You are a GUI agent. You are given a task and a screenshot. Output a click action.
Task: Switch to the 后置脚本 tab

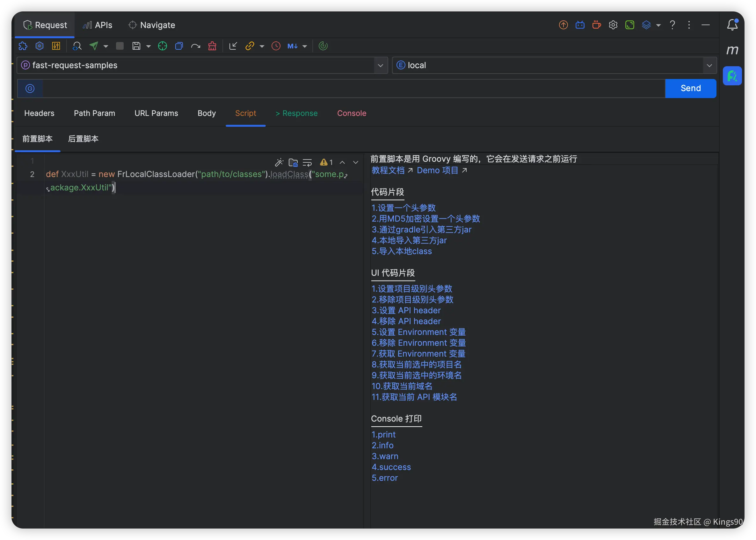pos(83,139)
